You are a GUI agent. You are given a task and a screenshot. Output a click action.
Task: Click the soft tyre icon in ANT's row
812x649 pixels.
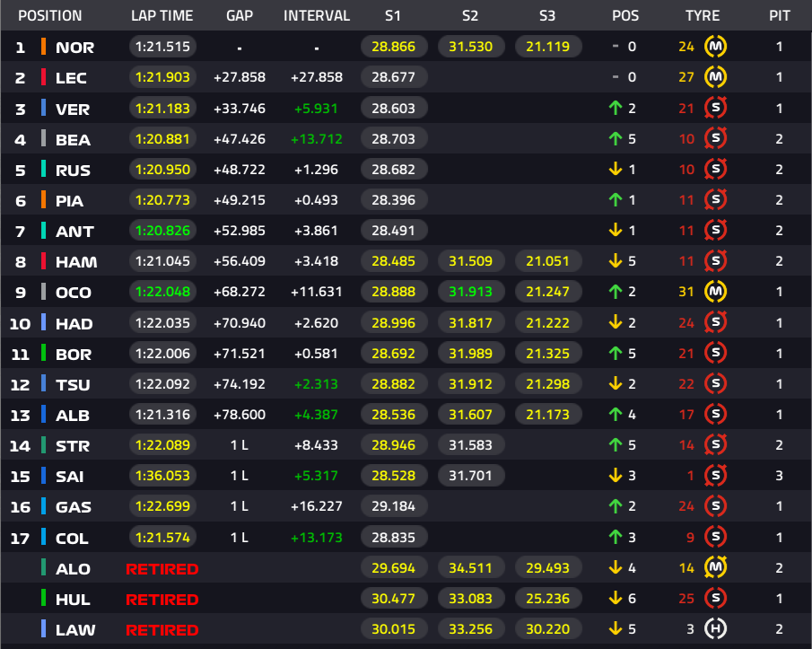pyautogui.click(x=715, y=230)
